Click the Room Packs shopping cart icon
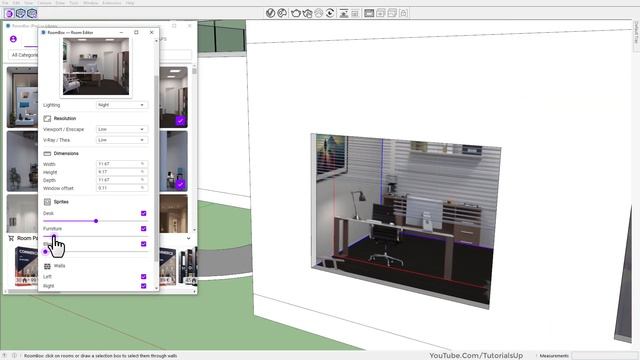The image size is (640, 360). pyautogui.click(x=11, y=238)
